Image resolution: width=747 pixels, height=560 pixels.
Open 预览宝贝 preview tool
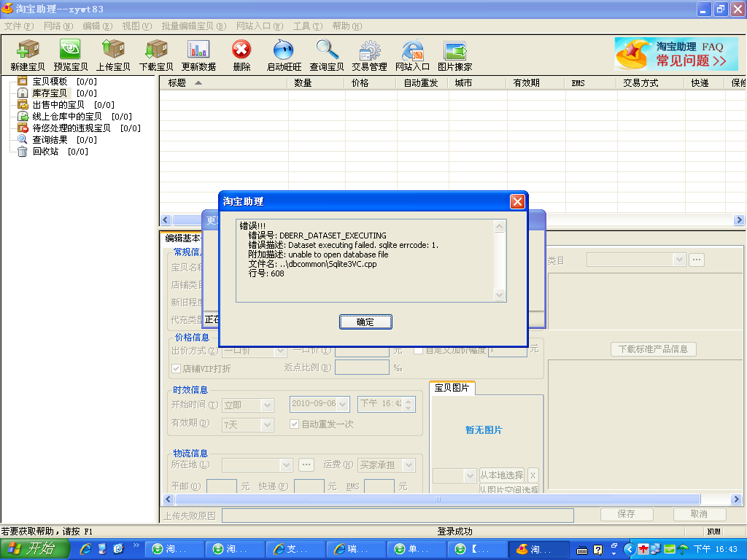coord(71,55)
